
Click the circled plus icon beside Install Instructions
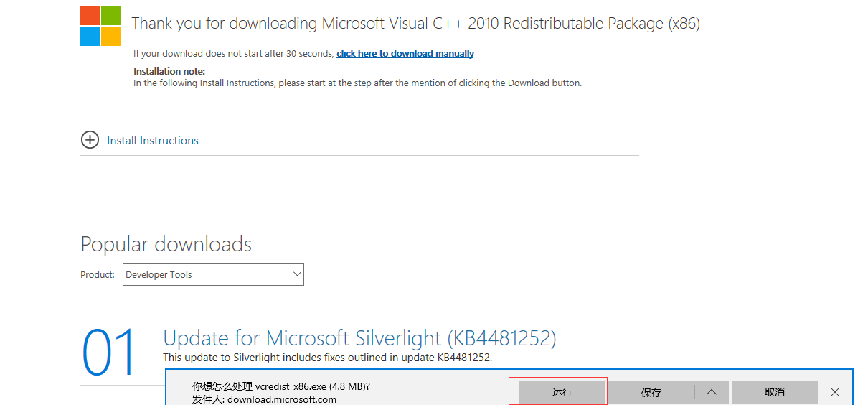[x=90, y=140]
